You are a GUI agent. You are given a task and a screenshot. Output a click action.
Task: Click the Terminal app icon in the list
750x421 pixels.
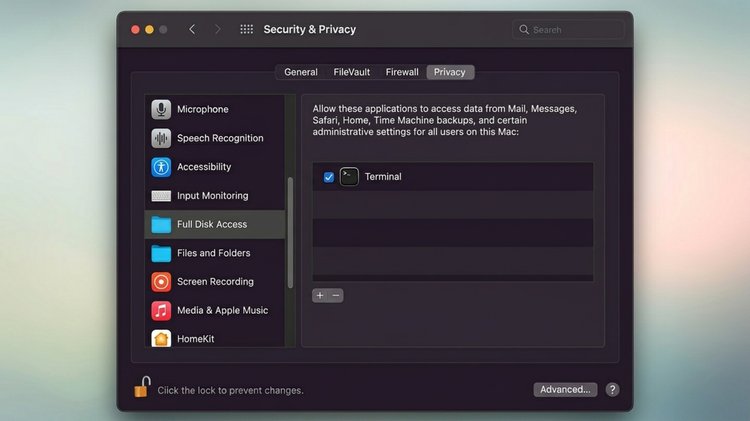click(349, 177)
